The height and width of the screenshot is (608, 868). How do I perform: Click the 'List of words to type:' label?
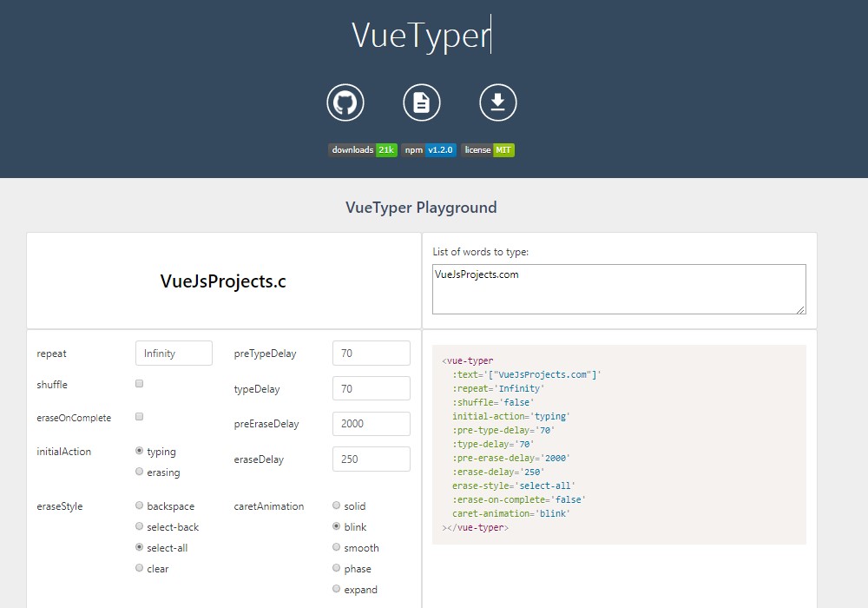click(481, 252)
